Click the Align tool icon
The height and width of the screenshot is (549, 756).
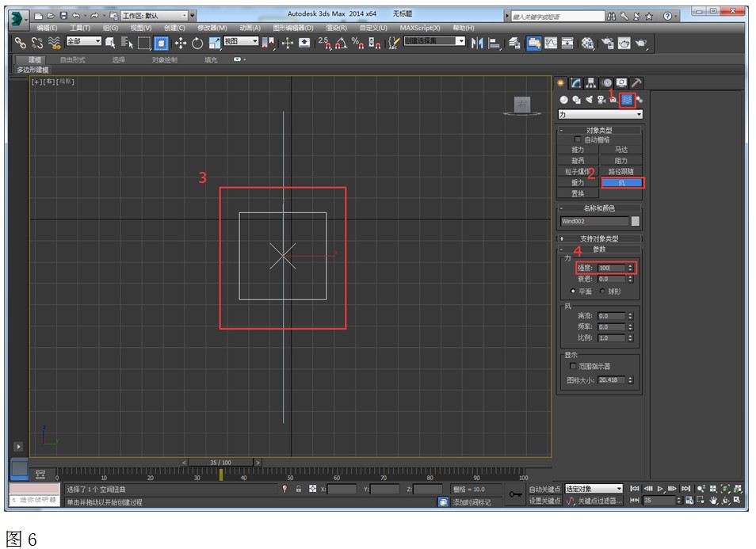tap(494, 43)
